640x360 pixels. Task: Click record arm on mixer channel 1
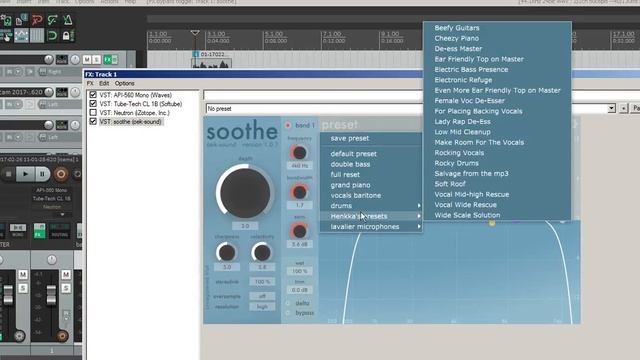62,336
